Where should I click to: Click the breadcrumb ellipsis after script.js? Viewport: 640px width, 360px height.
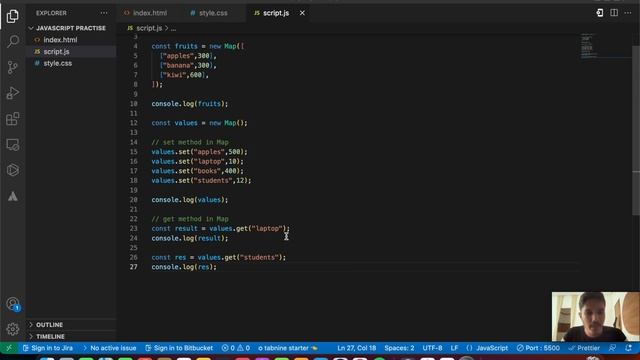(x=173, y=29)
